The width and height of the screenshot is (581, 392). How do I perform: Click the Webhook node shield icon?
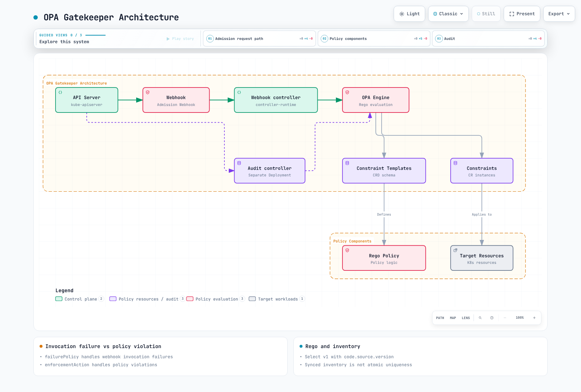click(x=148, y=92)
